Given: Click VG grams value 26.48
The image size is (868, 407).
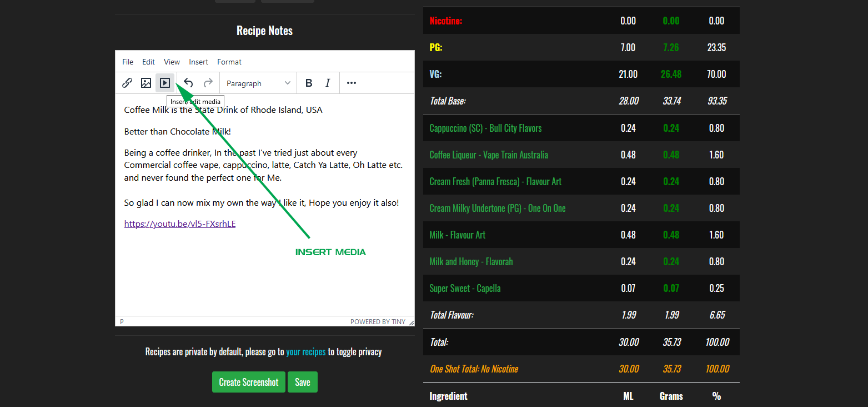Looking at the screenshot, I should point(671,74).
